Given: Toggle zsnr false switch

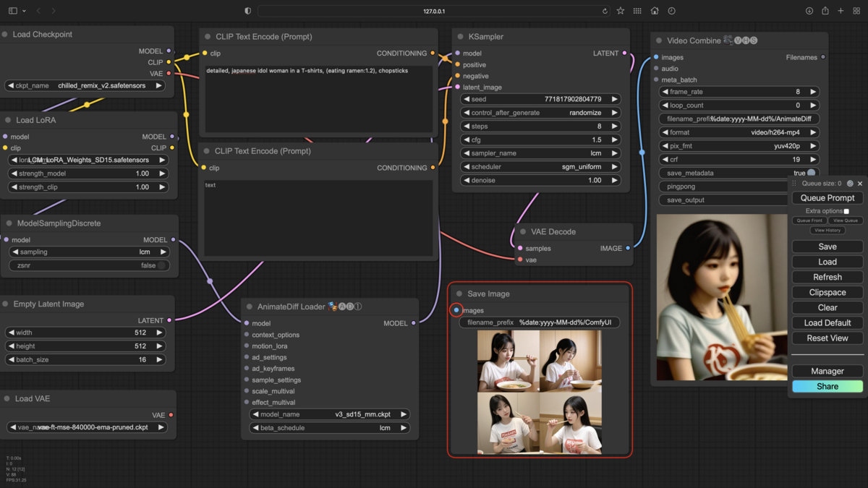Looking at the screenshot, I should pyautogui.click(x=162, y=265).
